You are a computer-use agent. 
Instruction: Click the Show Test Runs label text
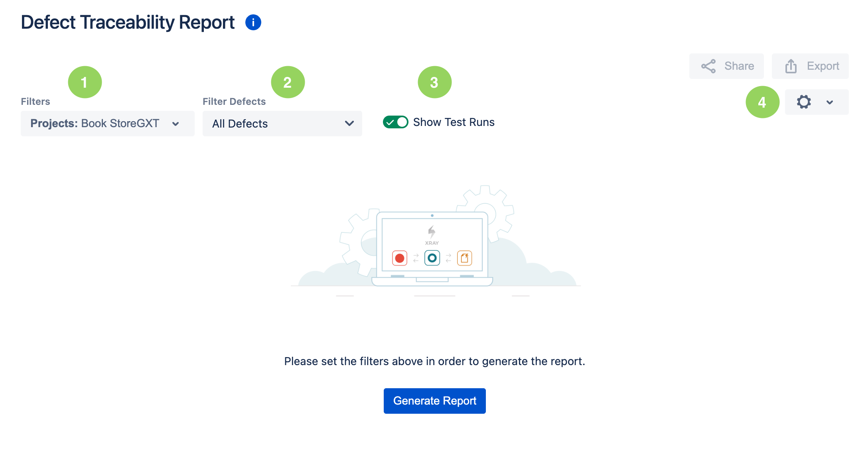click(x=454, y=122)
